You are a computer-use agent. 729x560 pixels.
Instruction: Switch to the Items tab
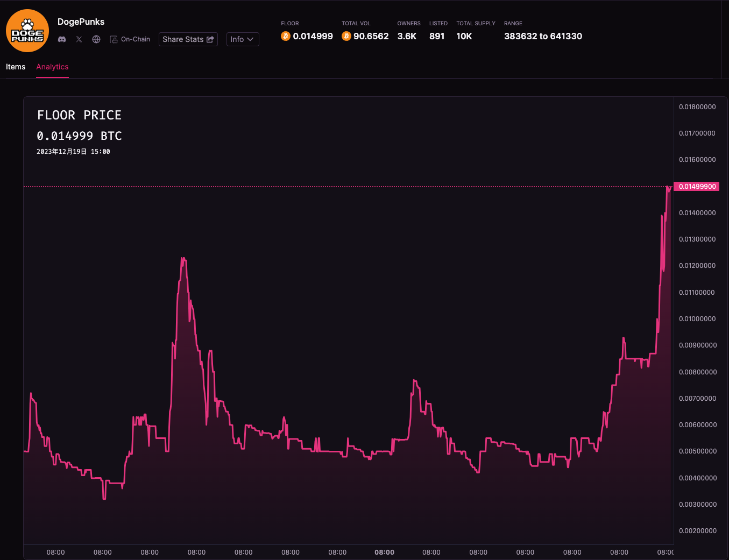point(16,67)
